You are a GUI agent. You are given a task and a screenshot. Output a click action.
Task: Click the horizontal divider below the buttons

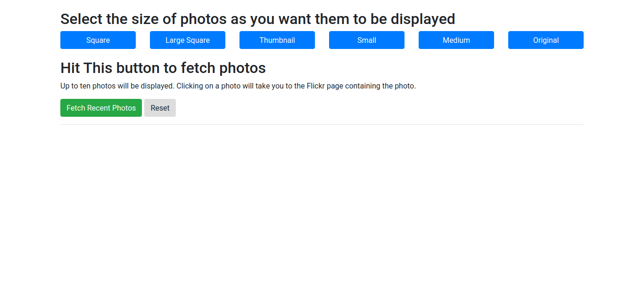click(x=322, y=124)
